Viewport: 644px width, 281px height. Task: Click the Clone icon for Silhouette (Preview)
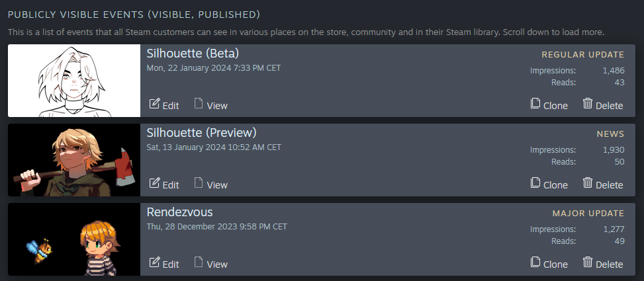pyautogui.click(x=535, y=182)
